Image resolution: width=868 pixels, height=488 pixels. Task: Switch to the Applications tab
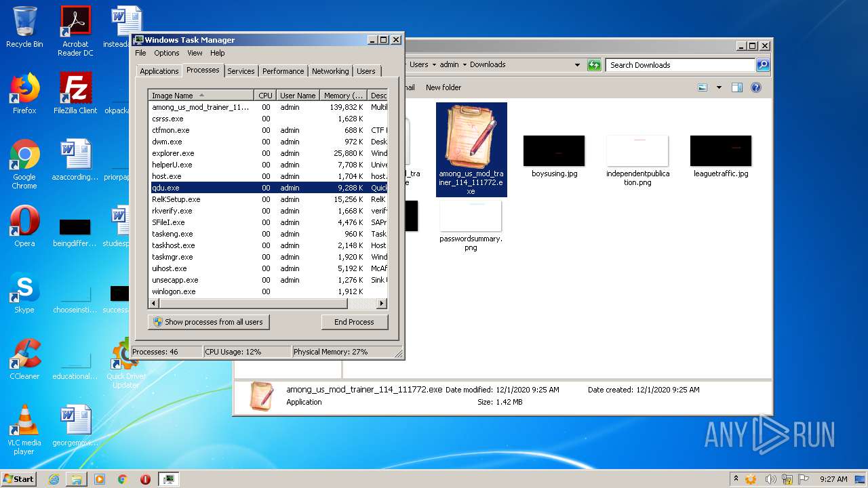pos(159,71)
